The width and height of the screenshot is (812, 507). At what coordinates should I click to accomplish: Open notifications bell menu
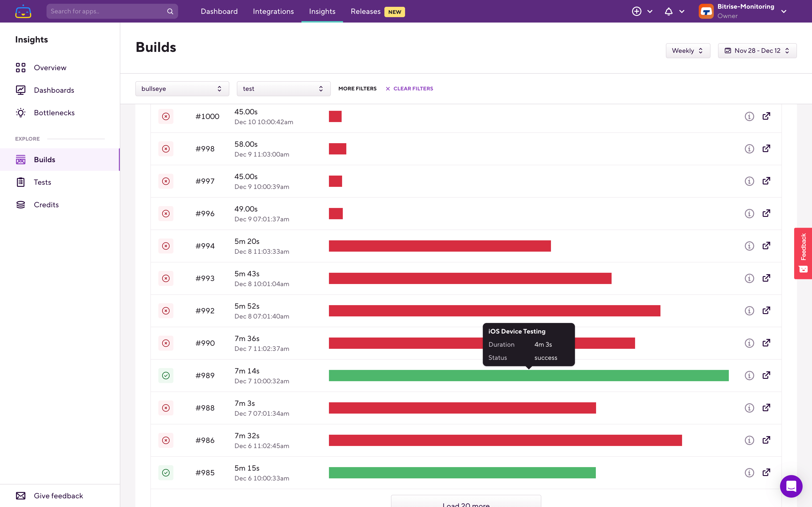pos(668,12)
